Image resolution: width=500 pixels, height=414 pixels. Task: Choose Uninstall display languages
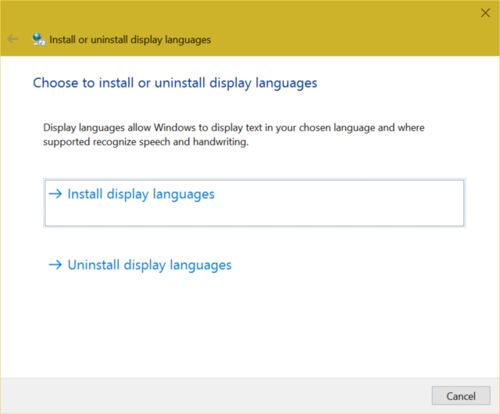point(140,265)
